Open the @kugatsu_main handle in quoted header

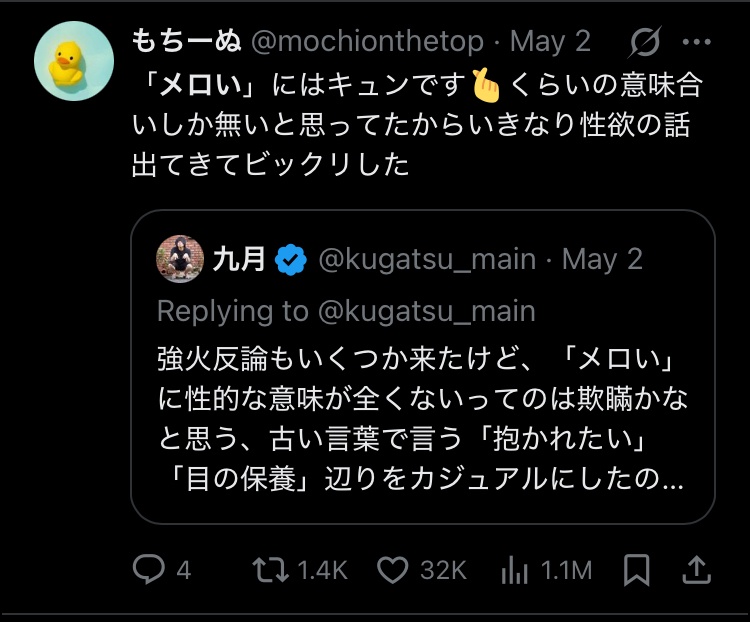point(426,260)
